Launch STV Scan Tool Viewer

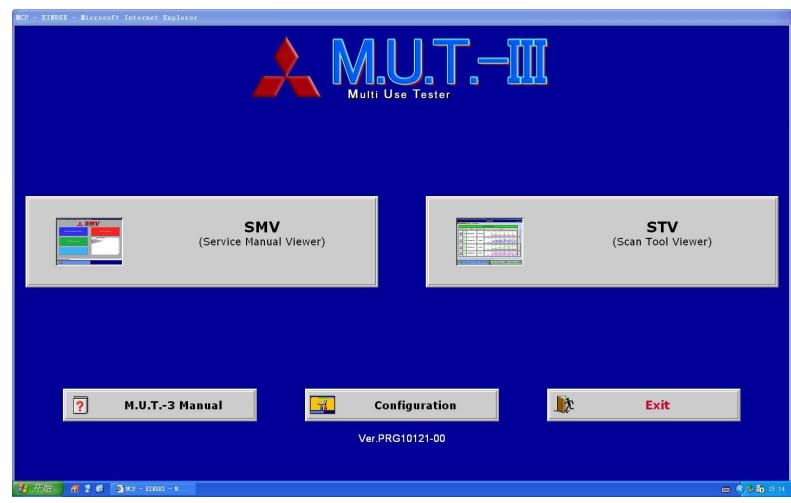(x=602, y=242)
